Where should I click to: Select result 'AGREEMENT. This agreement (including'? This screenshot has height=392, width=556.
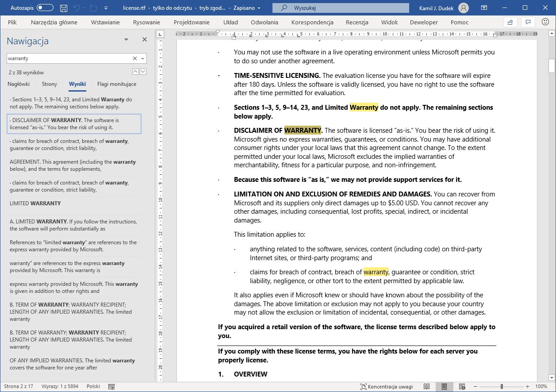click(x=74, y=165)
